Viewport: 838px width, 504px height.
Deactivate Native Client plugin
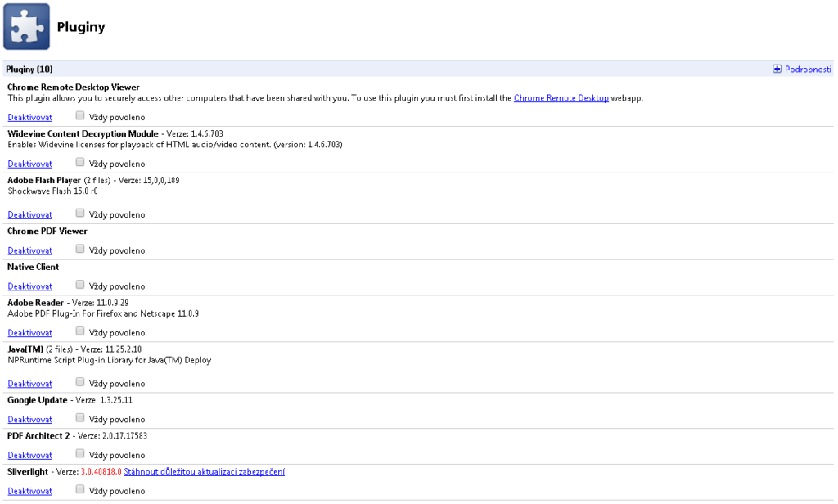29,287
